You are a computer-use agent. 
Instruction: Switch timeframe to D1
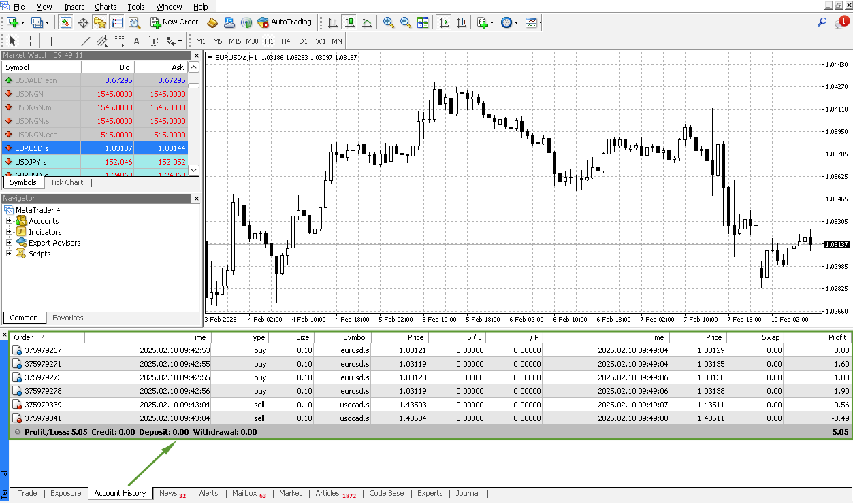click(x=303, y=41)
